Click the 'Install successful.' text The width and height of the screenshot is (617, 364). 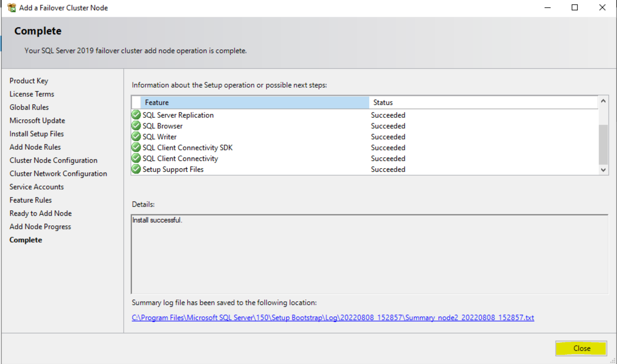coord(157,220)
